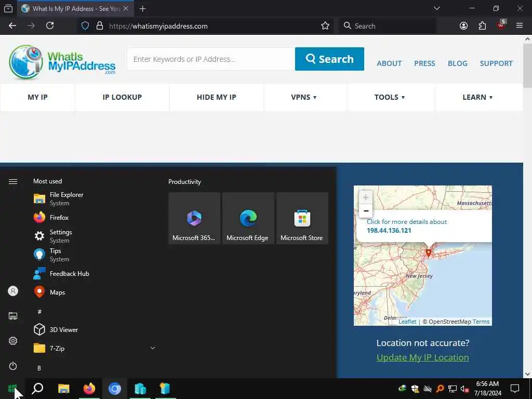532x399 pixels.
Task: Bookmark this page with star icon
Action: (325, 26)
